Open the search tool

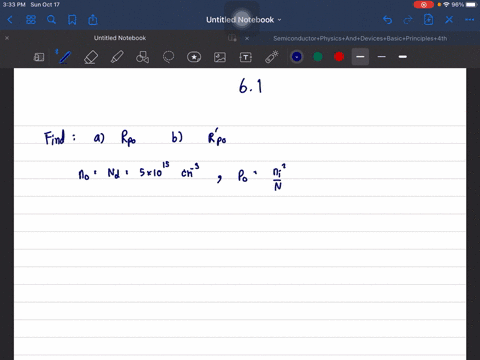(51, 20)
